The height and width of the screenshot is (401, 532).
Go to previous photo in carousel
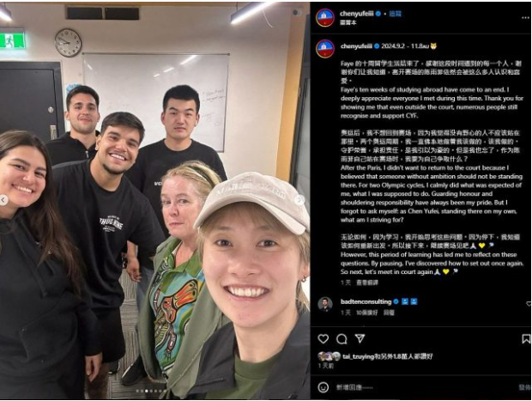coord(3,200)
